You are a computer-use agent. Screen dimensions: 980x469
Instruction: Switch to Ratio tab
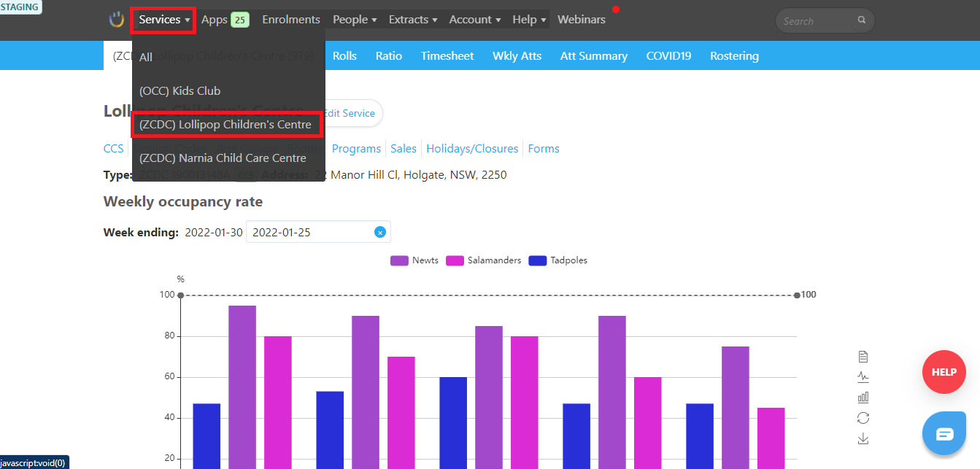(x=389, y=55)
